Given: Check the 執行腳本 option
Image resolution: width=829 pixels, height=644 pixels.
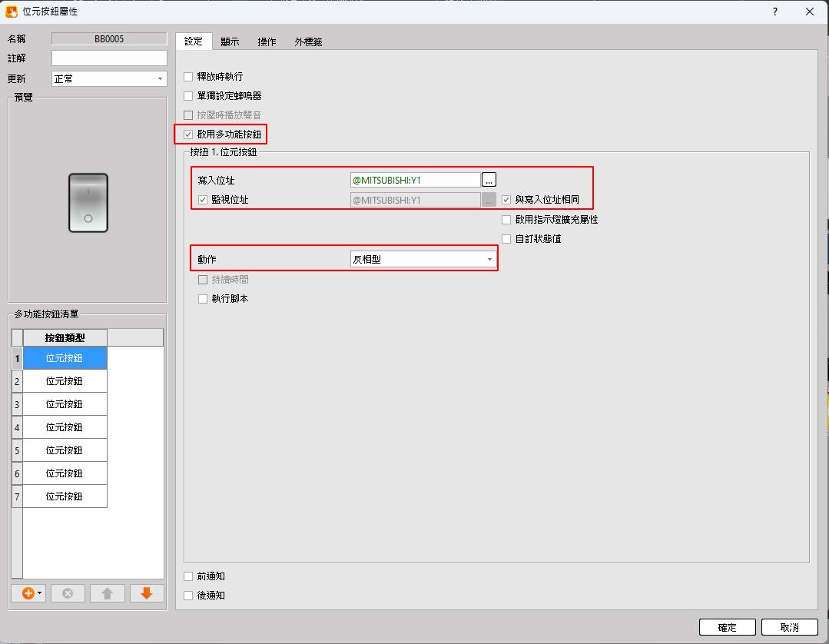Looking at the screenshot, I should click(204, 299).
